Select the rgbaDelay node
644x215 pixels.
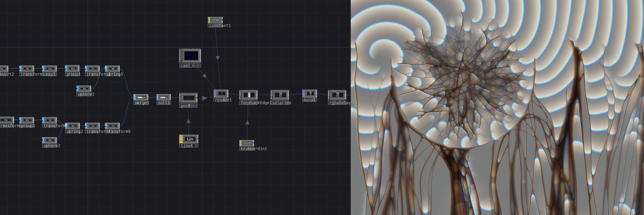(337, 95)
